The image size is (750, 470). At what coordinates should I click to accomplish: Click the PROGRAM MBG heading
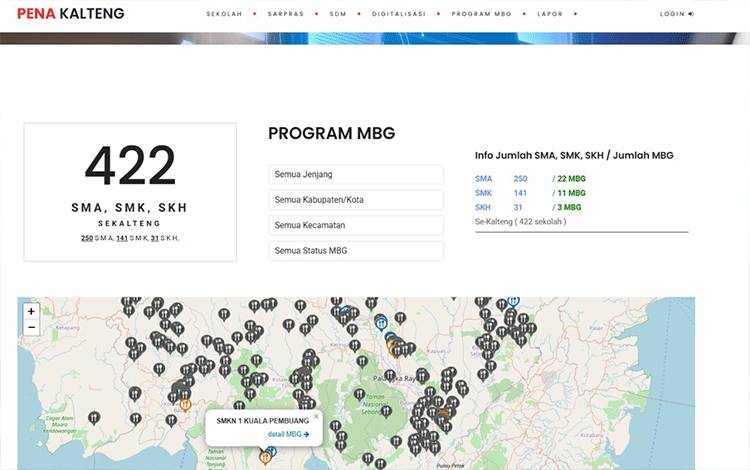click(331, 133)
